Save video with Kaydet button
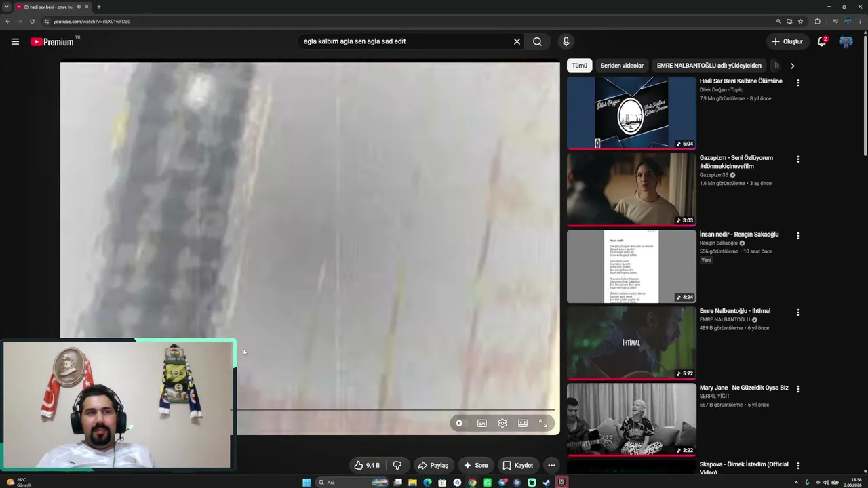This screenshot has height=488, width=868. 518,465
